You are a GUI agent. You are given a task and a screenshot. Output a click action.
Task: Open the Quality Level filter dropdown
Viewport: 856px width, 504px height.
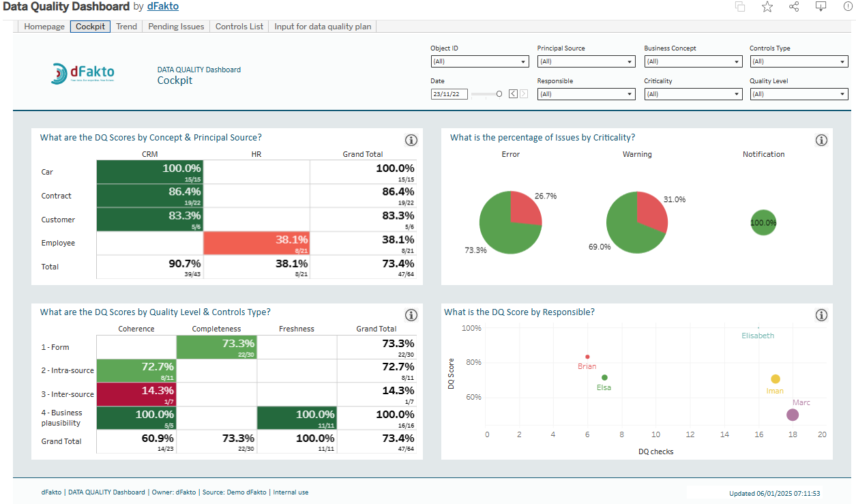pos(799,94)
